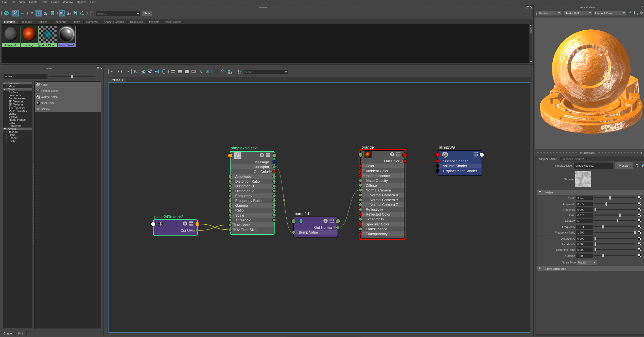
Task: Open the Graph menu
Action: click(x=55, y=2)
